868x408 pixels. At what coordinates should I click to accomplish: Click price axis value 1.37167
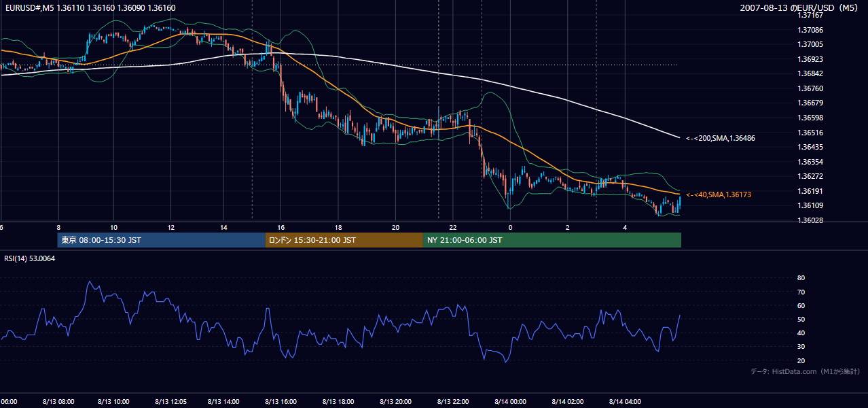[x=811, y=15]
